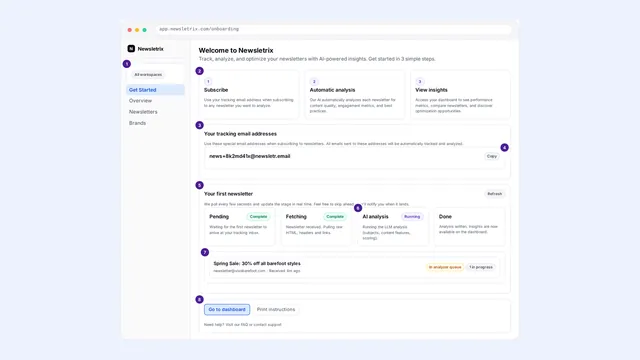
Task: Select Get Started in the sidebar
Action: tap(155, 90)
